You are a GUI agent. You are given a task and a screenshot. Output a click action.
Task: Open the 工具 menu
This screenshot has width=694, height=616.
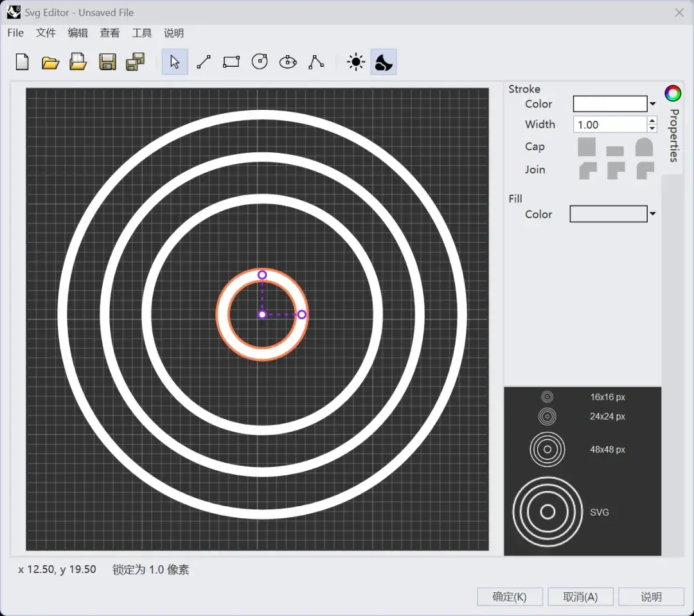click(141, 33)
